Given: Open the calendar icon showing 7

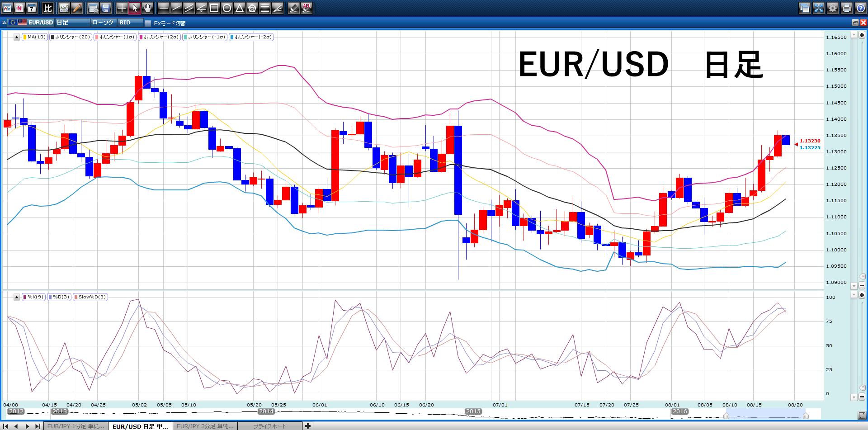Looking at the screenshot, I should click(x=32, y=8).
